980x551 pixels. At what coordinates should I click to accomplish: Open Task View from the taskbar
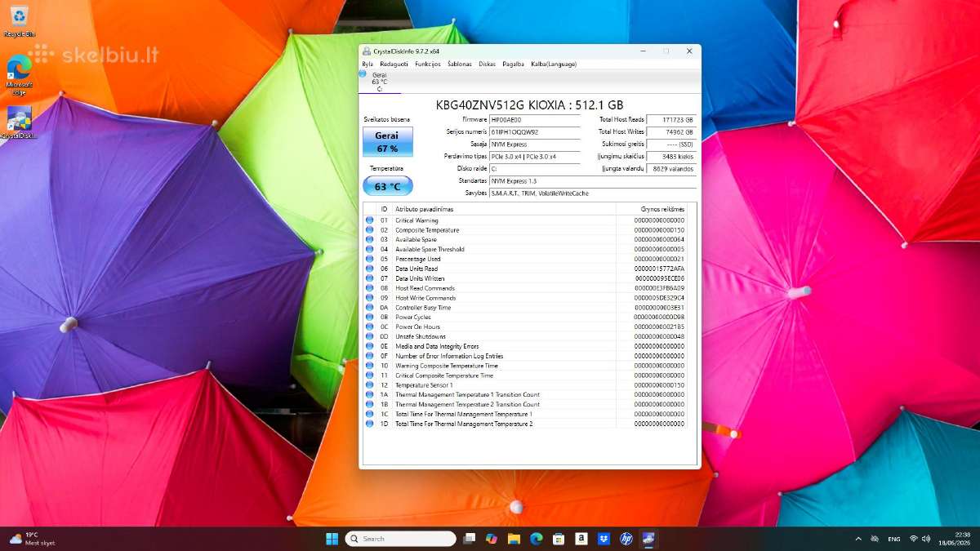coord(469,539)
